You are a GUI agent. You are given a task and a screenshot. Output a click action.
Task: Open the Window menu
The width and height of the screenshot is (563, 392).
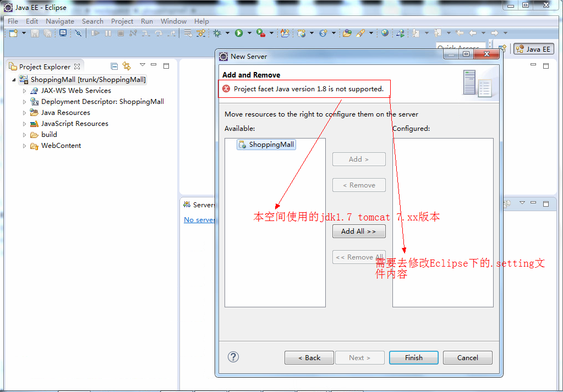(173, 21)
